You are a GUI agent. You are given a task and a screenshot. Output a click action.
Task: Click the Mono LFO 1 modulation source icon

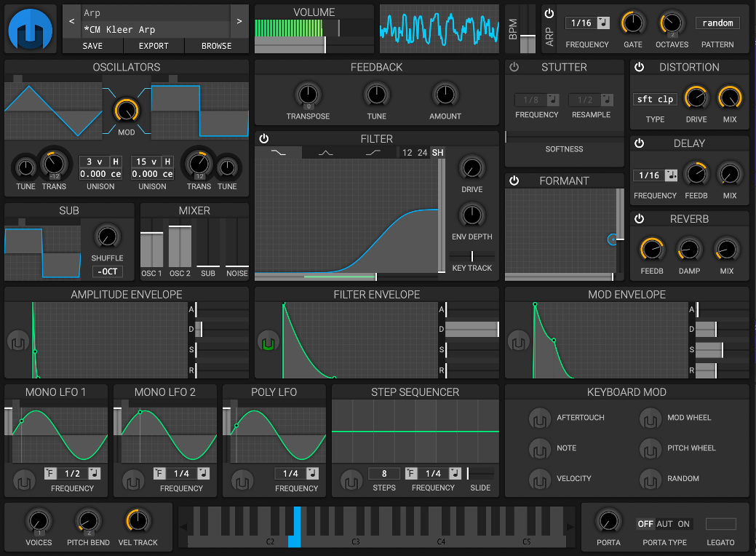pos(24,480)
